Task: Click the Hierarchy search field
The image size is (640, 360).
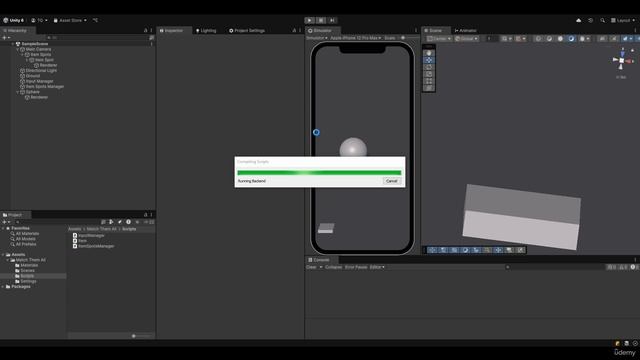Action: click(96, 38)
